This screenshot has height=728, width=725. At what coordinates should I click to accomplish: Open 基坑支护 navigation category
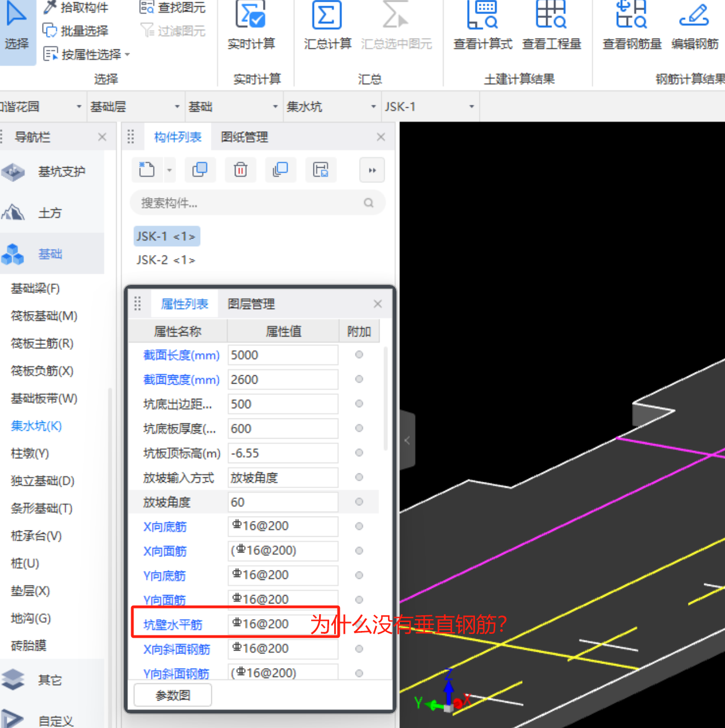click(x=52, y=172)
